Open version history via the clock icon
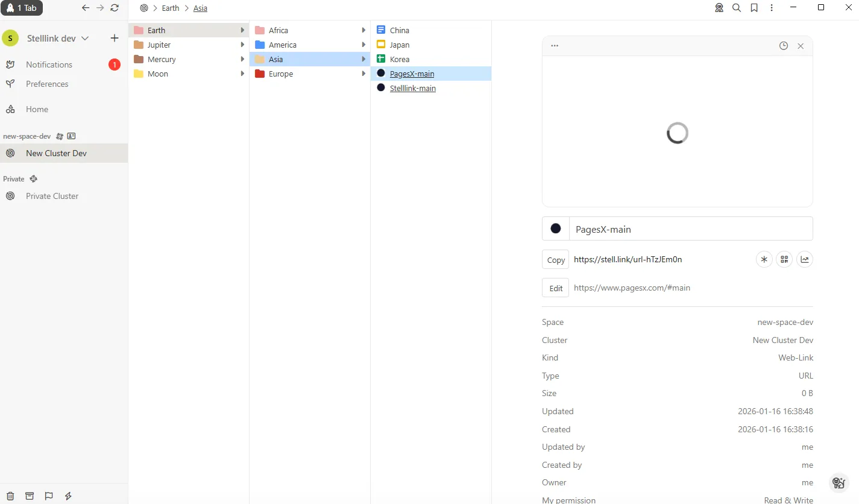The height and width of the screenshot is (504, 859). 784,45
